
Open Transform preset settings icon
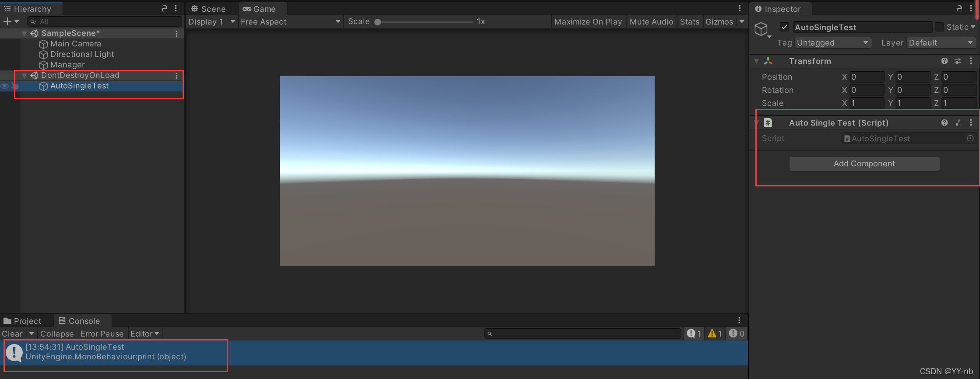tap(958, 61)
